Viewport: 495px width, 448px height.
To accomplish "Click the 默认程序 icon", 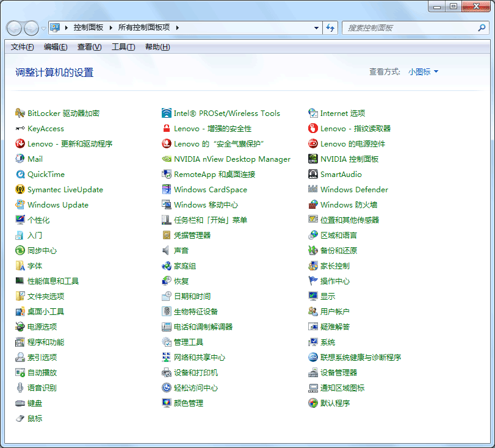I will tap(313, 403).
